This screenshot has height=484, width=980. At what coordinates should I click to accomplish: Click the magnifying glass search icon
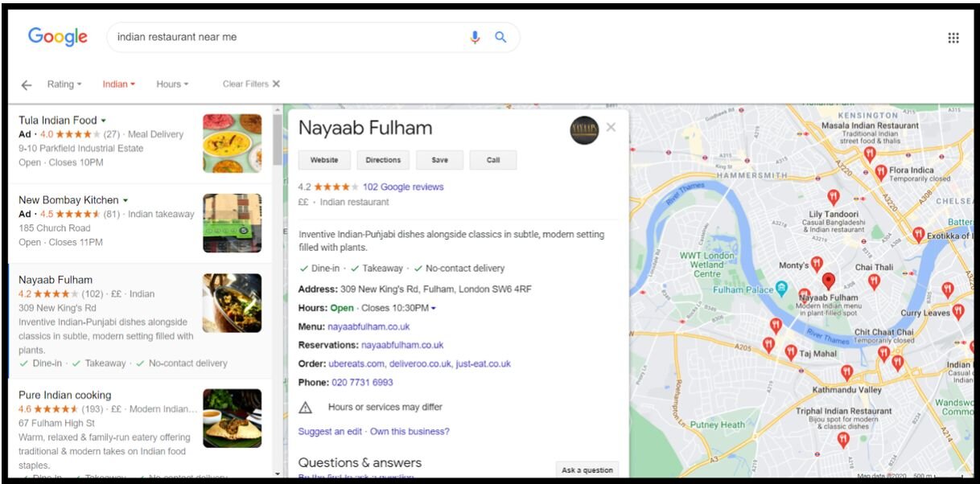pyautogui.click(x=500, y=37)
